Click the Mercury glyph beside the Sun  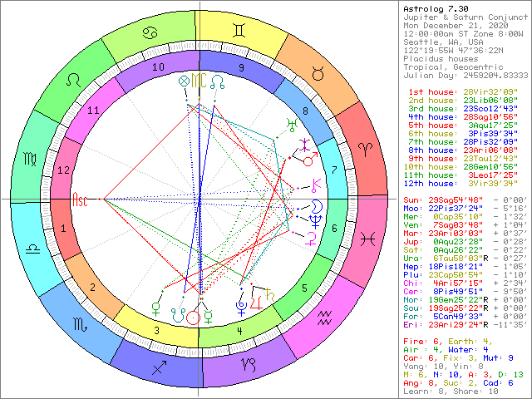tap(210, 316)
